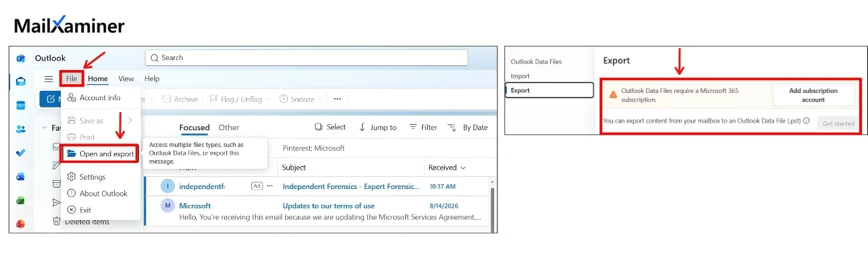
Task: Open the Calendar icon in the Outlook sidebar
Action: [21, 105]
